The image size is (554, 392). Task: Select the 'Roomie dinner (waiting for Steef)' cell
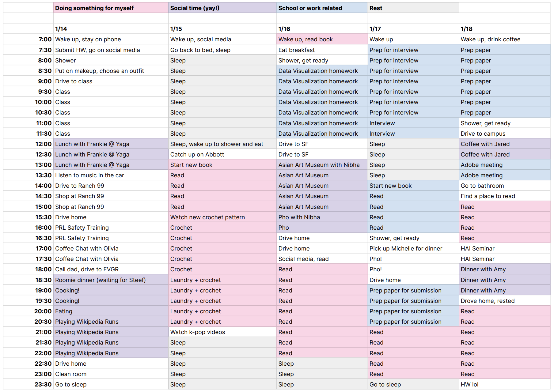pyautogui.click(x=111, y=280)
